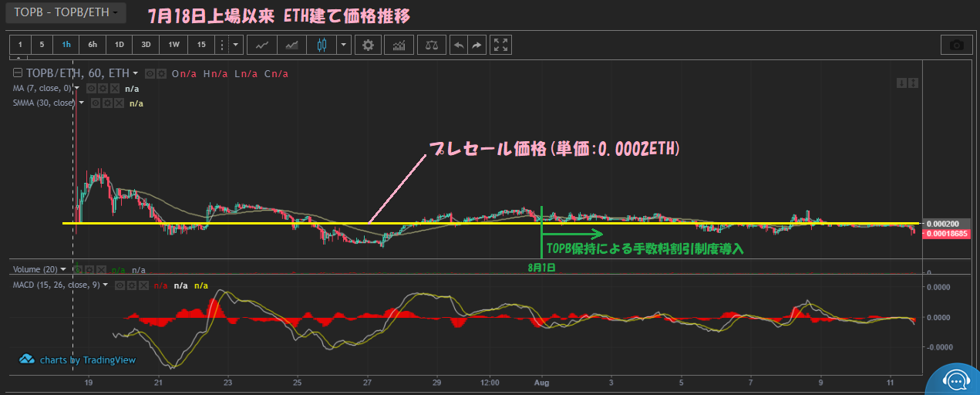Select the area chart style

pyautogui.click(x=291, y=45)
